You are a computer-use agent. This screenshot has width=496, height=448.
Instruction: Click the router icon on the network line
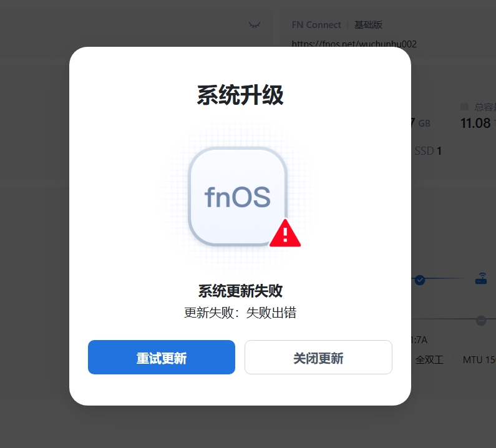click(x=481, y=279)
